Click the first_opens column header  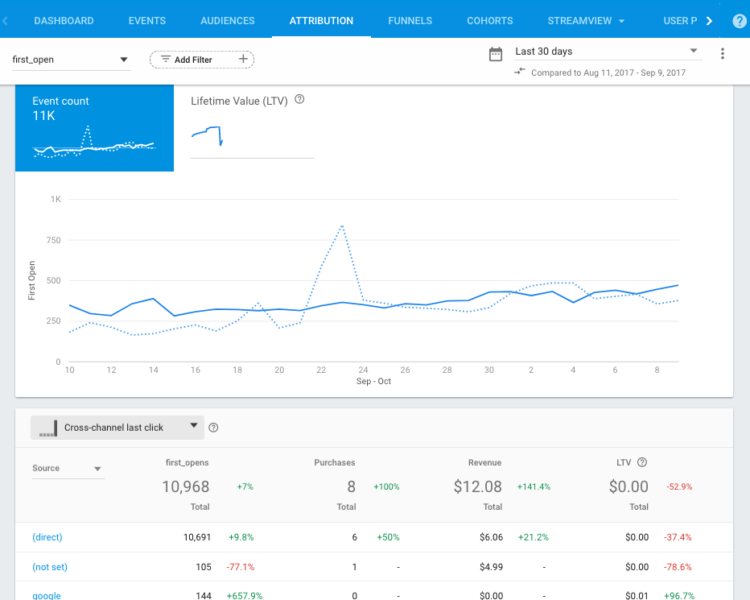[187, 463]
